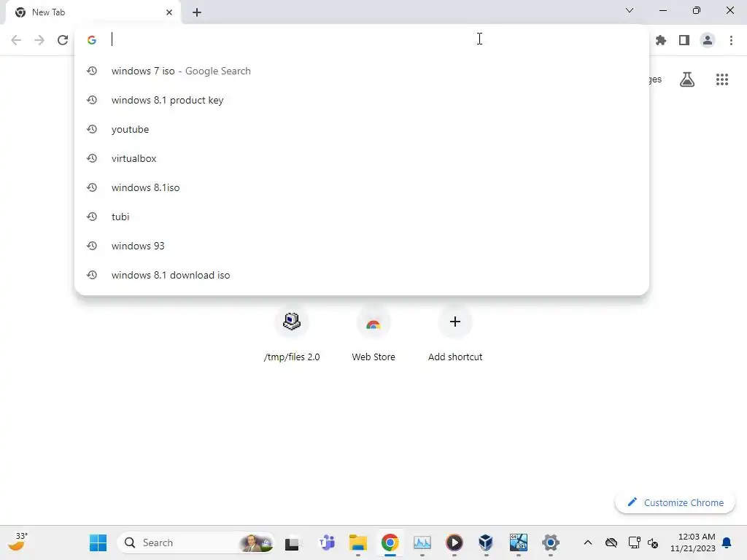Screen dimensions: 747x560
Task: Open the weather widget showing 33°
Action: click(18, 542)
